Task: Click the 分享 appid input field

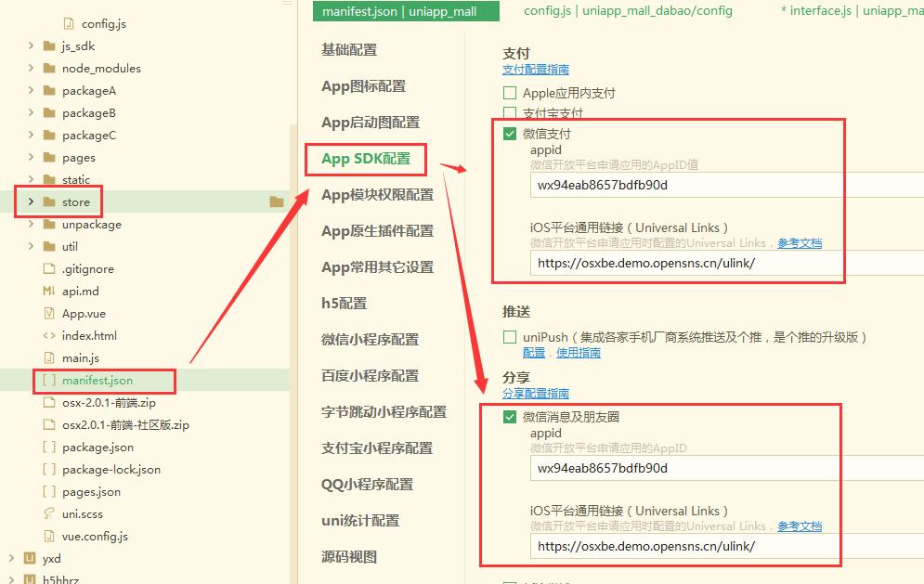Action: point(726,469)
